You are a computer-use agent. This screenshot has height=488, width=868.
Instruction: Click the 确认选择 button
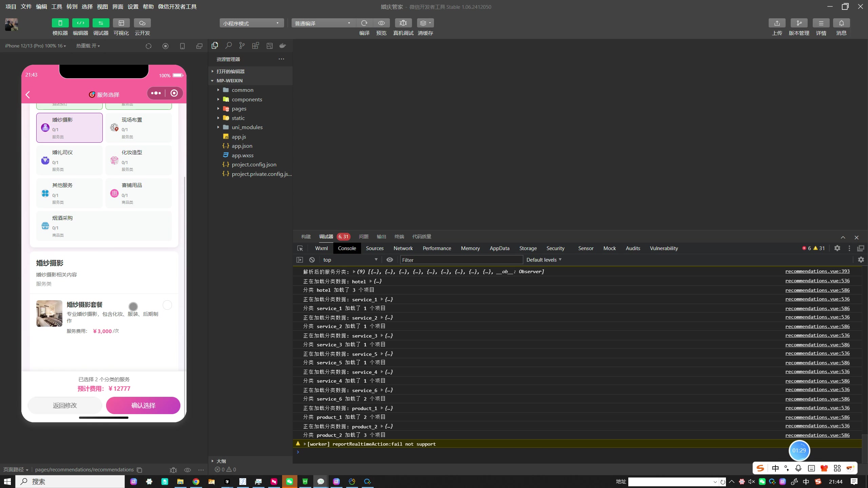pos(143,405)
